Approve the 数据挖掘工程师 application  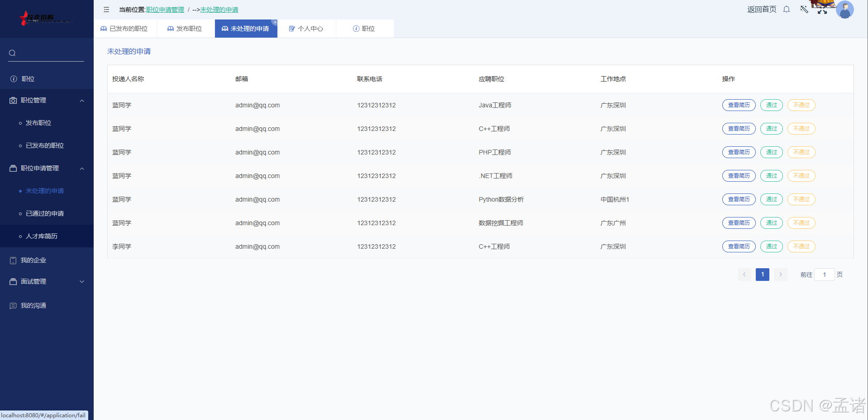[771, 223]
